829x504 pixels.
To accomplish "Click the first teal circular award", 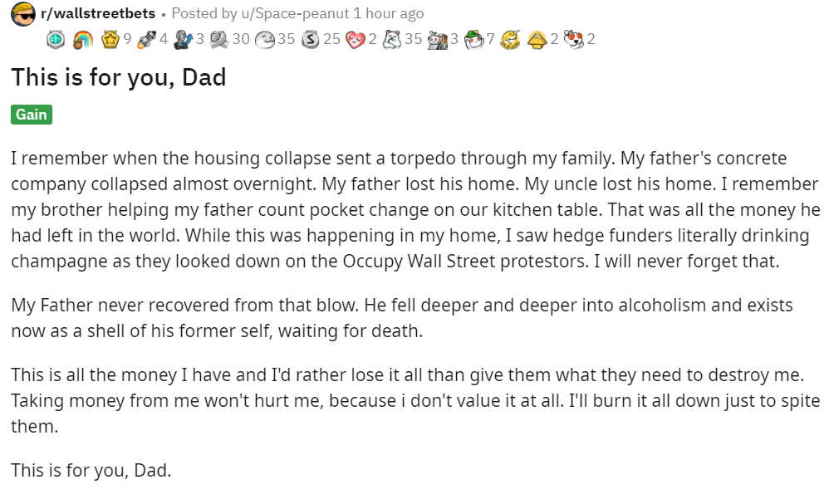I will 56,38.
